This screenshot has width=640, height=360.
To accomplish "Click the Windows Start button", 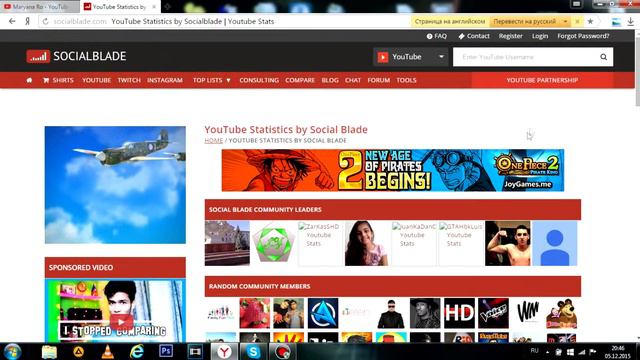I will click(x=12, y=352).
